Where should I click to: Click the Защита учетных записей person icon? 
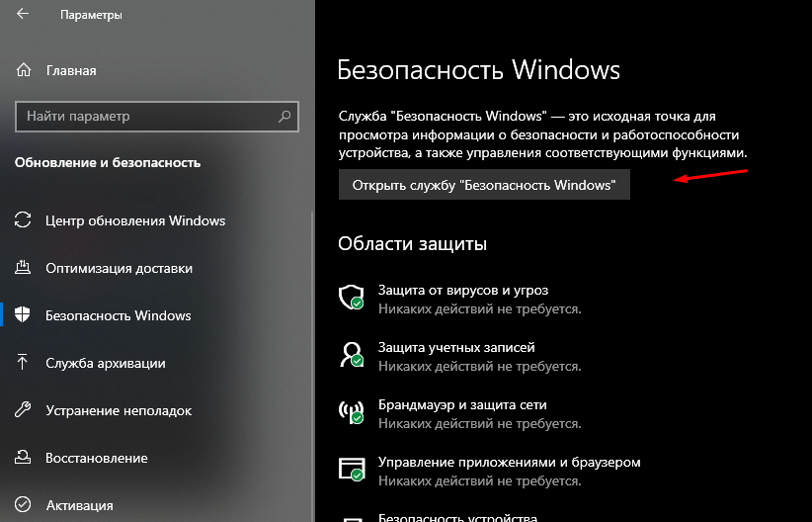[x=351, y=355]
